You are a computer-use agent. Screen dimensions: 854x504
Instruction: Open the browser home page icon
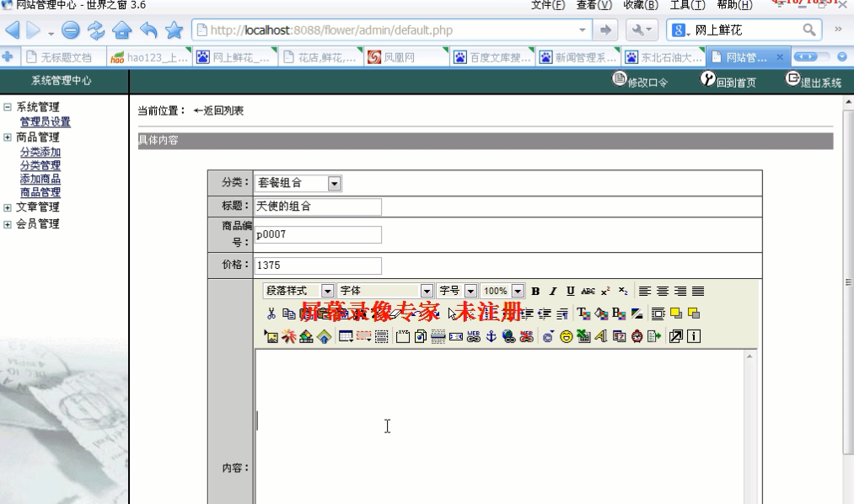[x=122, y=30]
